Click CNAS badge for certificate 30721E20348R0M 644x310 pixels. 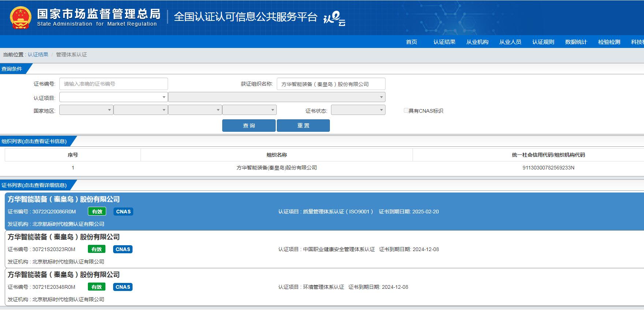123,287
